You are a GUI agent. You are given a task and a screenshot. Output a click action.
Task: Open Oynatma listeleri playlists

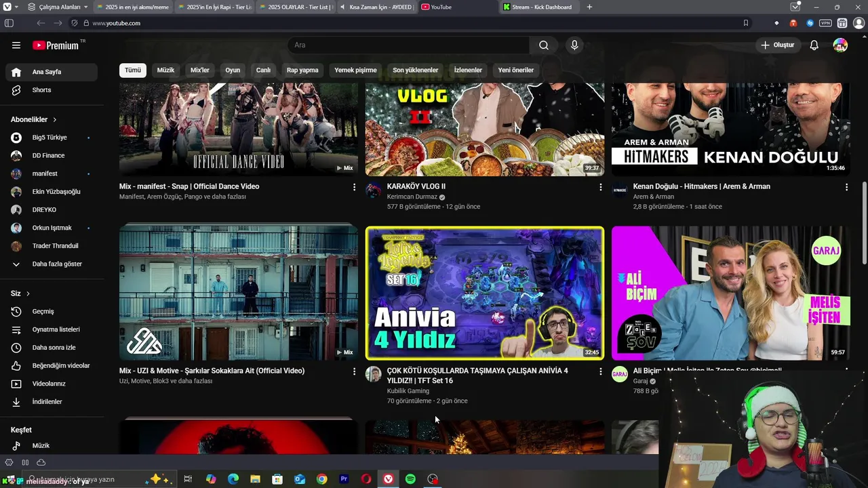52,329
